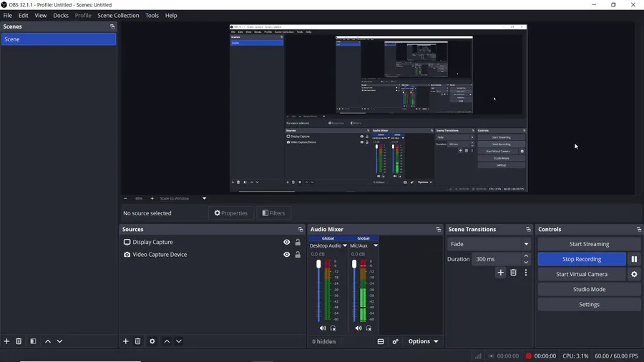Open virtual camera settings gear
This screenshot has height=362, width=644.
coord(634,274)
